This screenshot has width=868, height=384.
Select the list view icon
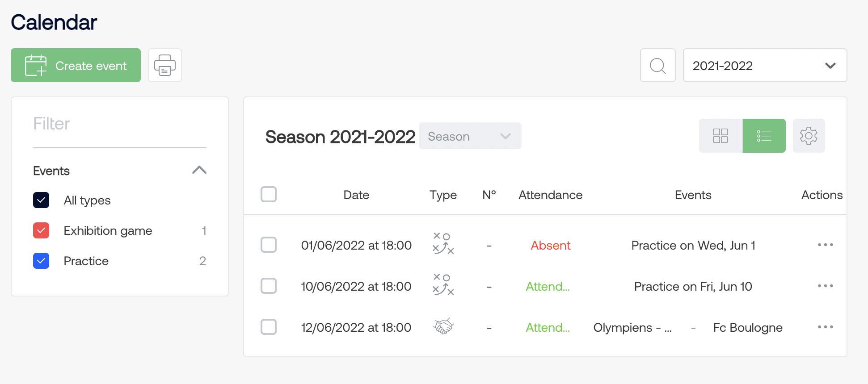pos(764,136)
